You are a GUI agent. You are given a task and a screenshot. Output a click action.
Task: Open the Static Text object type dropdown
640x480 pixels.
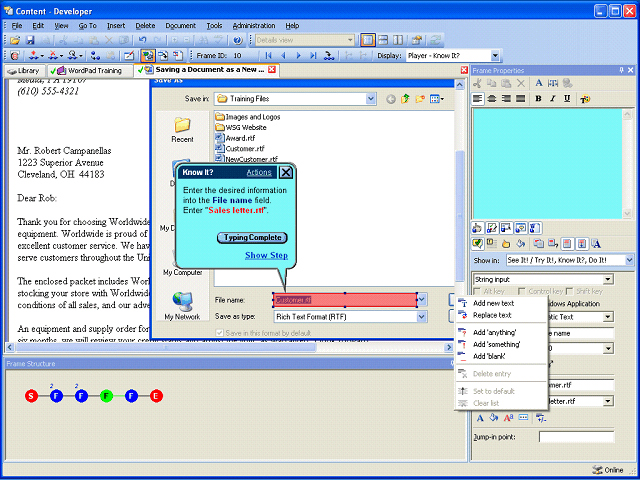point(608,317)
